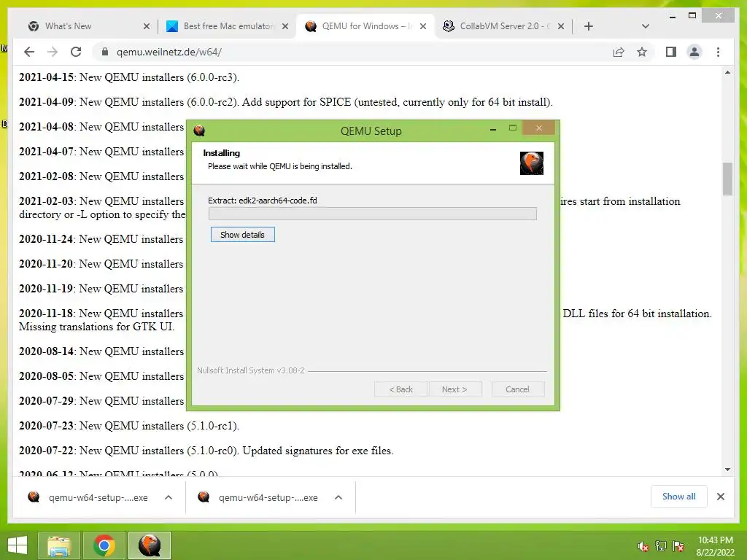Click the taskbar clock showing 10:43 PM
Screen dimensions: 747x560
click(716, 546)
